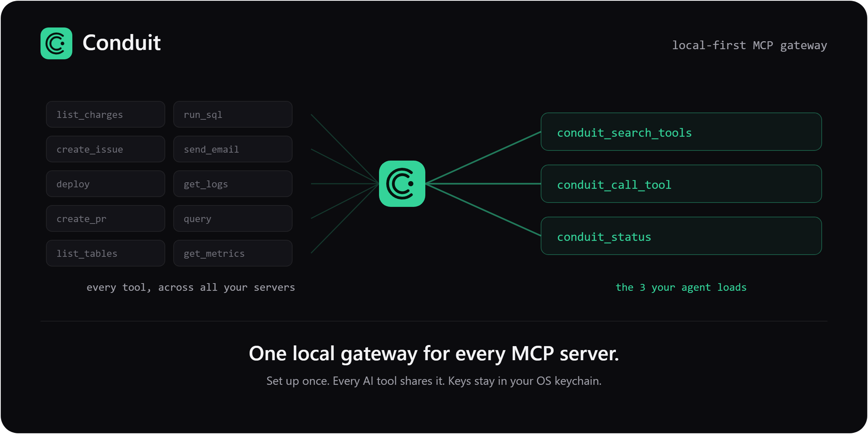Select the list_tables tool chip
The image size is (868, 434).
click(106, 253)
